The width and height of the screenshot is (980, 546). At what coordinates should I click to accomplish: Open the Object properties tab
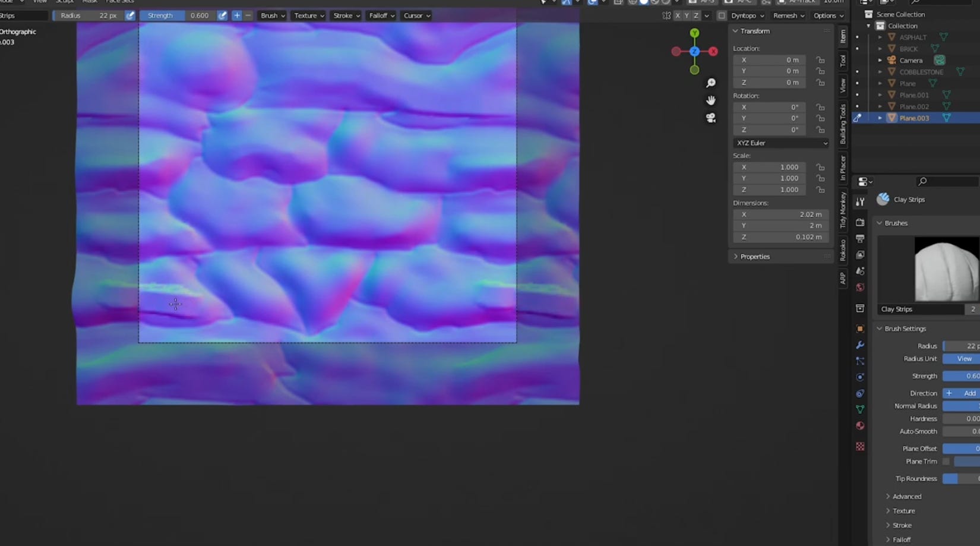pos(860,329)
